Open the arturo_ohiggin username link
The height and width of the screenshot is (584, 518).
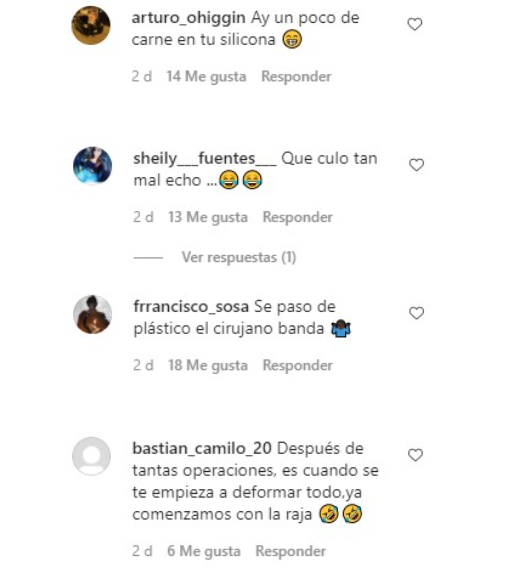click(188, 18)
